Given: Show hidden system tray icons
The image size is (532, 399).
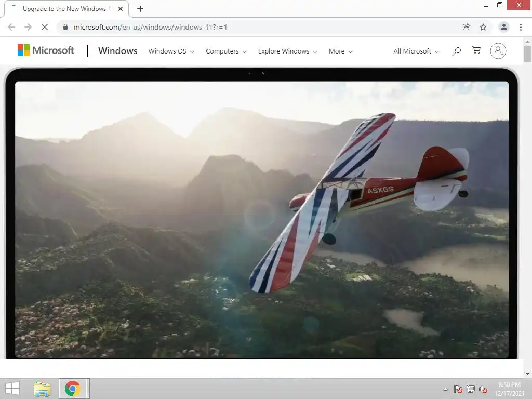Looking at the screenshot, I should tap(445, 389).
